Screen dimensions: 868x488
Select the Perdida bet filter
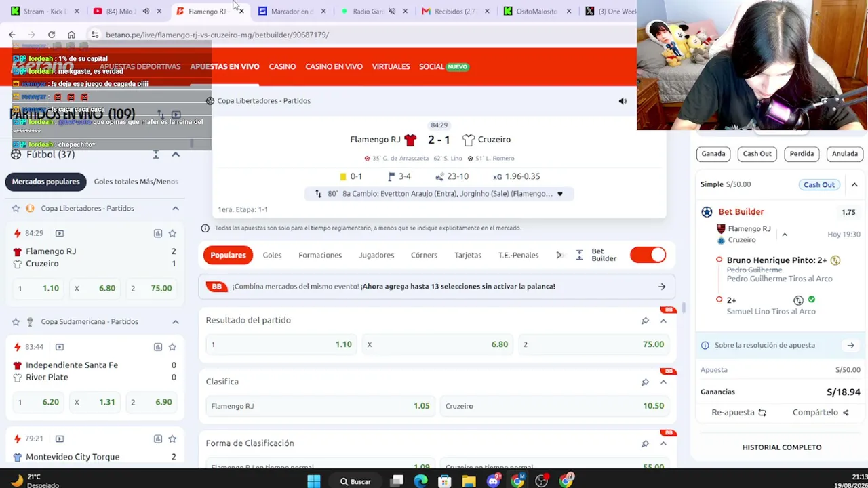[802, 154]
